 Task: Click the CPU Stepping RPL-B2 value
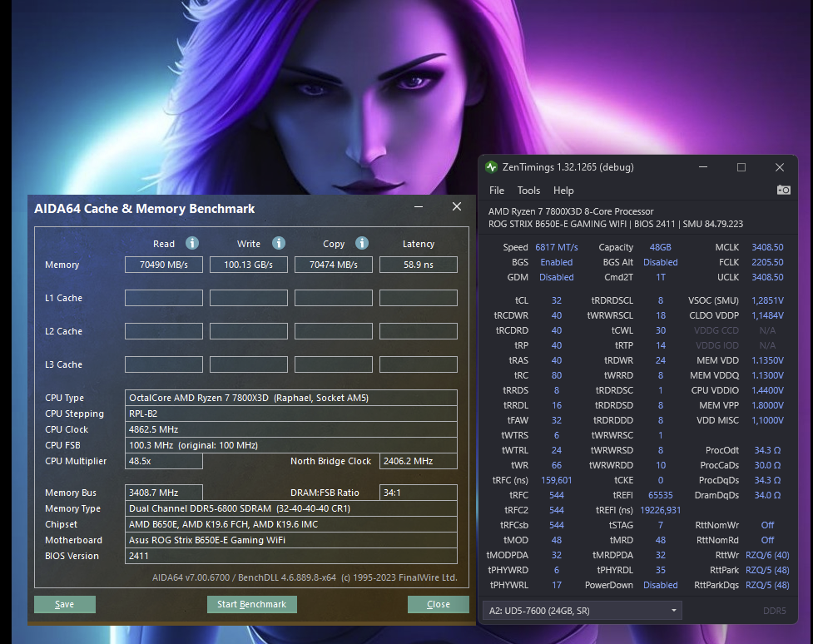291,414
